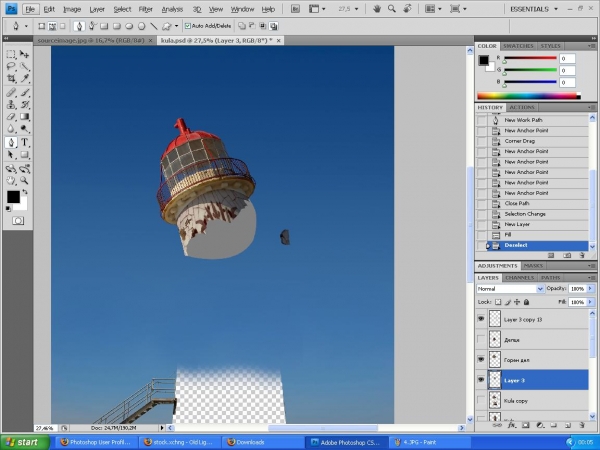Set history brush source at Close Path
Viewport: 600px width, 450px height.
pos(482,204)
